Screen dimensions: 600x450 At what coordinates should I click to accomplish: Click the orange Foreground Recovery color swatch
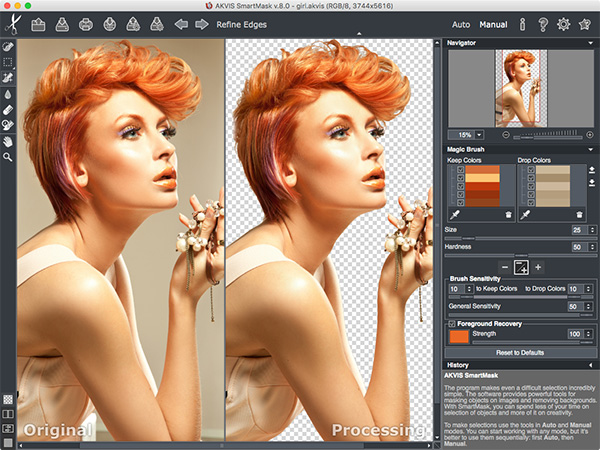click(459, 336)
